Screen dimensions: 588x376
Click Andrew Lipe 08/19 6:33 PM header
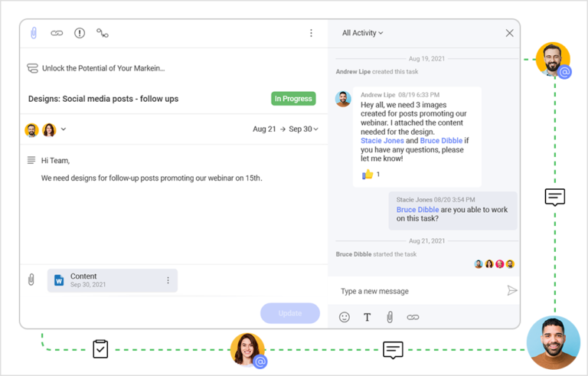tap(400, 95)
